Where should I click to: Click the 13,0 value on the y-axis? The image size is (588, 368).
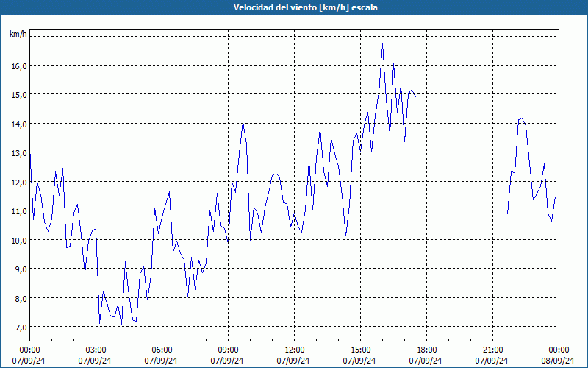pyautogui.click(x=19, y=153)
